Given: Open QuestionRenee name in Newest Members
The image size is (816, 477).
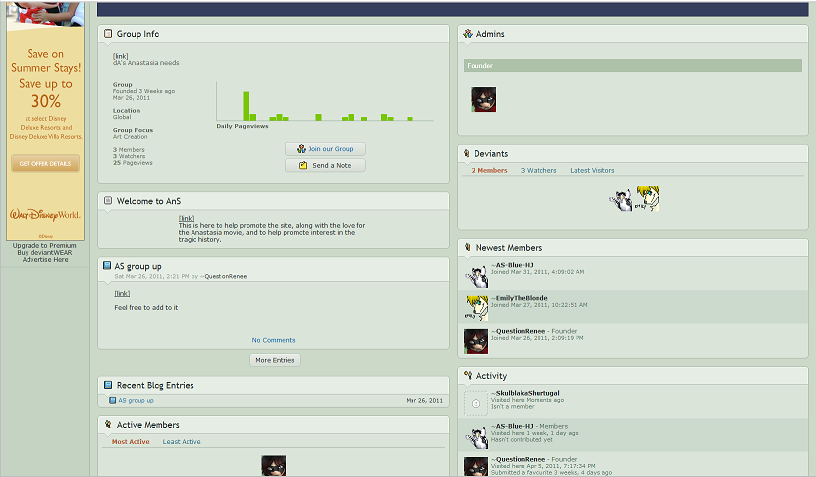Looking at the screenshot, I should (x=518, y=331).
